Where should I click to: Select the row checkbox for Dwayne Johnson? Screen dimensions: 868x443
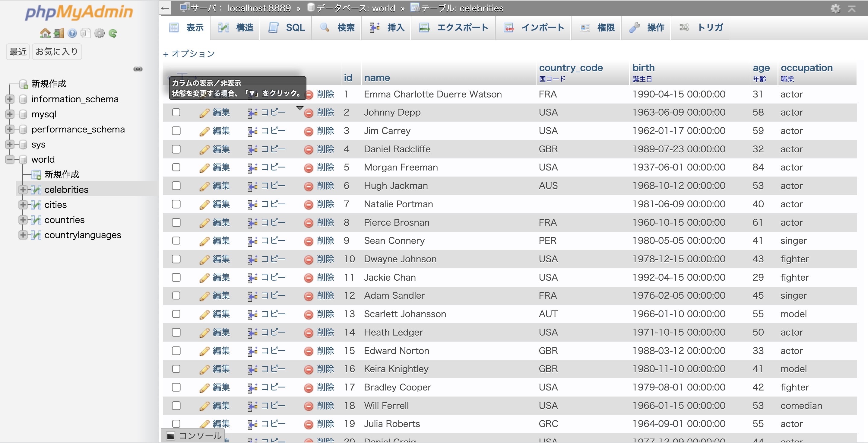pos(176,259)
